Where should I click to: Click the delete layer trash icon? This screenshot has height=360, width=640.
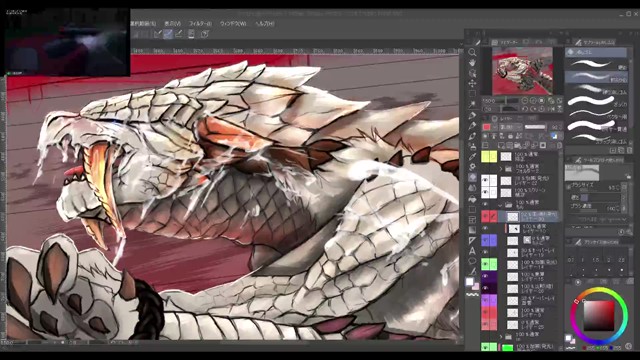(559, 145)
